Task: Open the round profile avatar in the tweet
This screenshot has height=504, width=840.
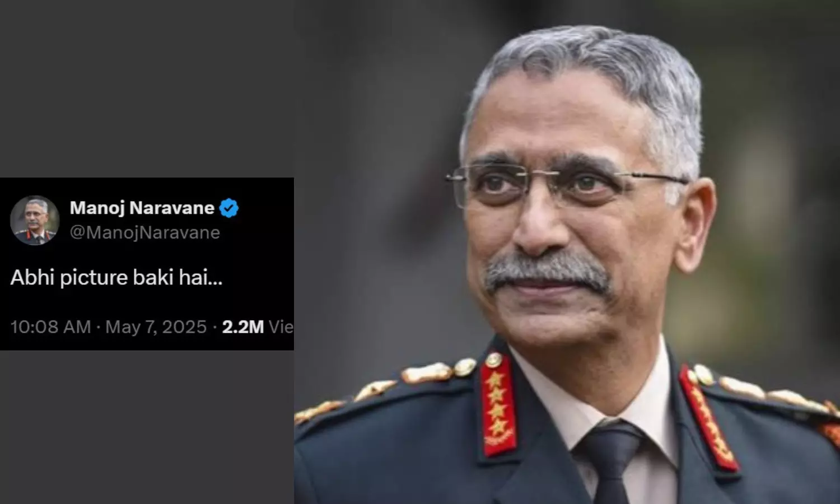Action: click(x=35, y=220)
